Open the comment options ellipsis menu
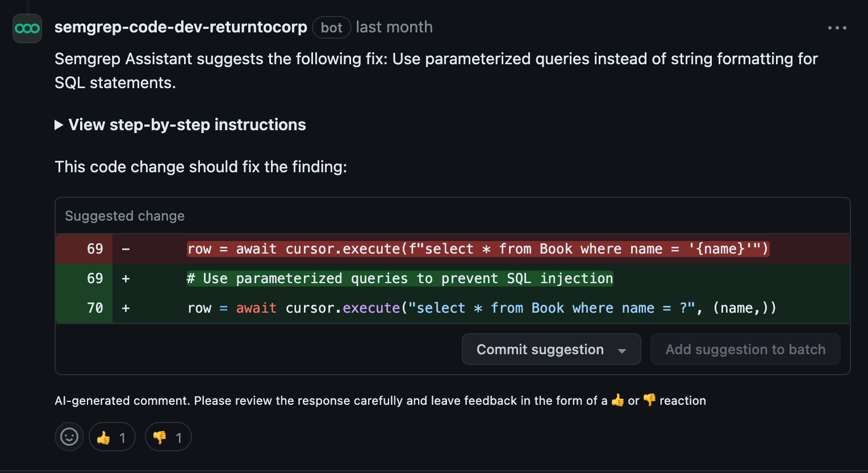Screen dimensions: 868x473 [x=837, y=28]
